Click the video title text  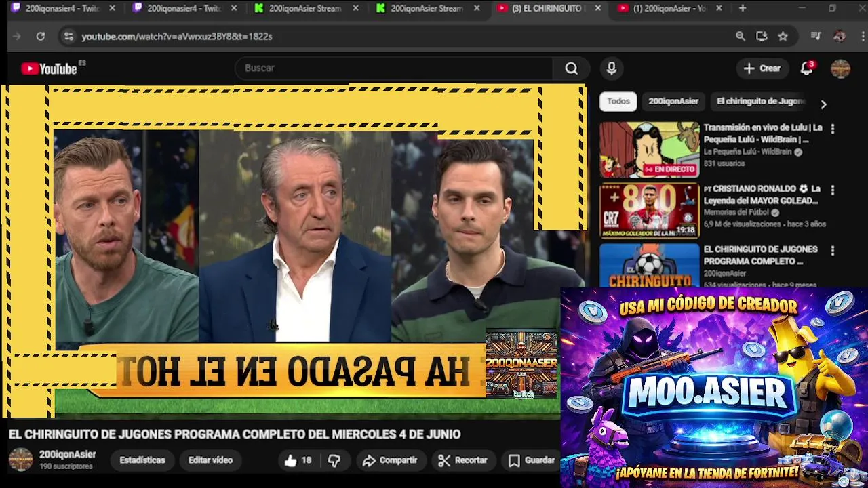pos(235,434)
